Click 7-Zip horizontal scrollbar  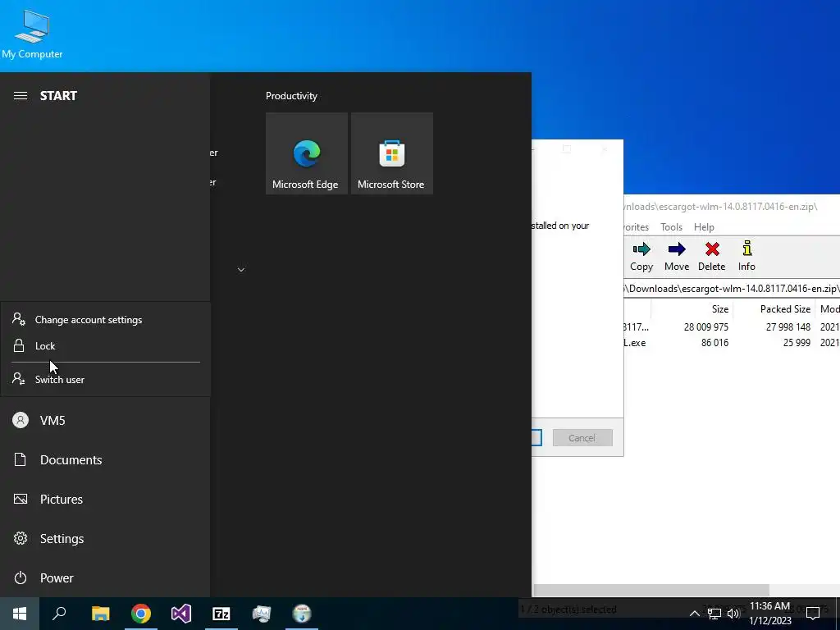point(651,590)
